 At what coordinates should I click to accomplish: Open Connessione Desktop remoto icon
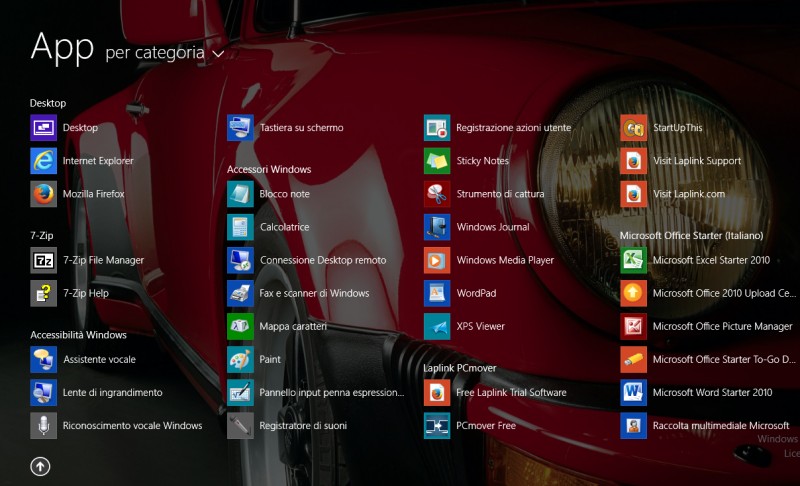[240, 260]
